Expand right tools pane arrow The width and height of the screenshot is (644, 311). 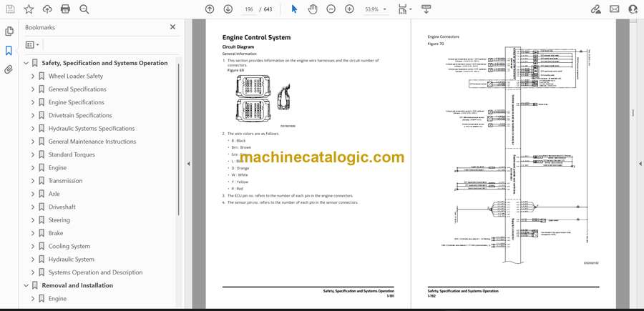coord(640,164)
